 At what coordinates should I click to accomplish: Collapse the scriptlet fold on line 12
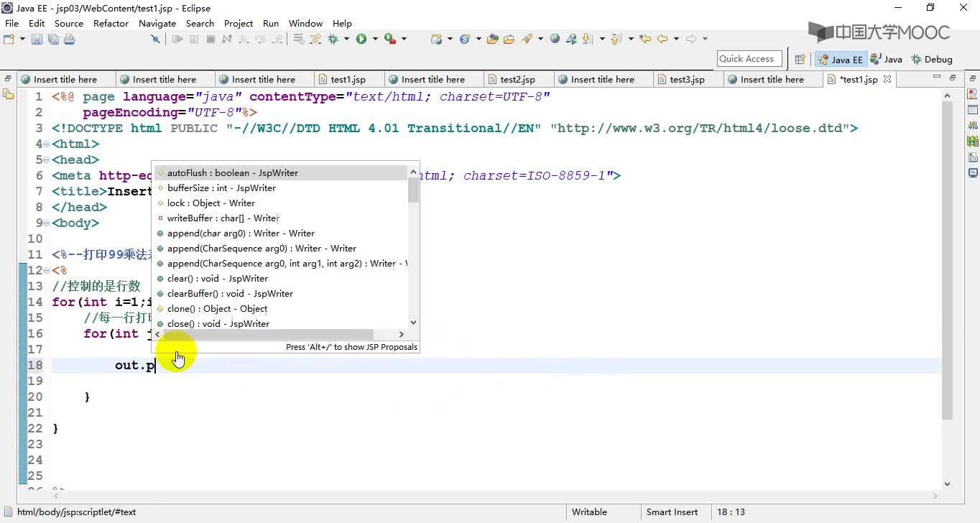pyautogui.click(x=47, y=270)
